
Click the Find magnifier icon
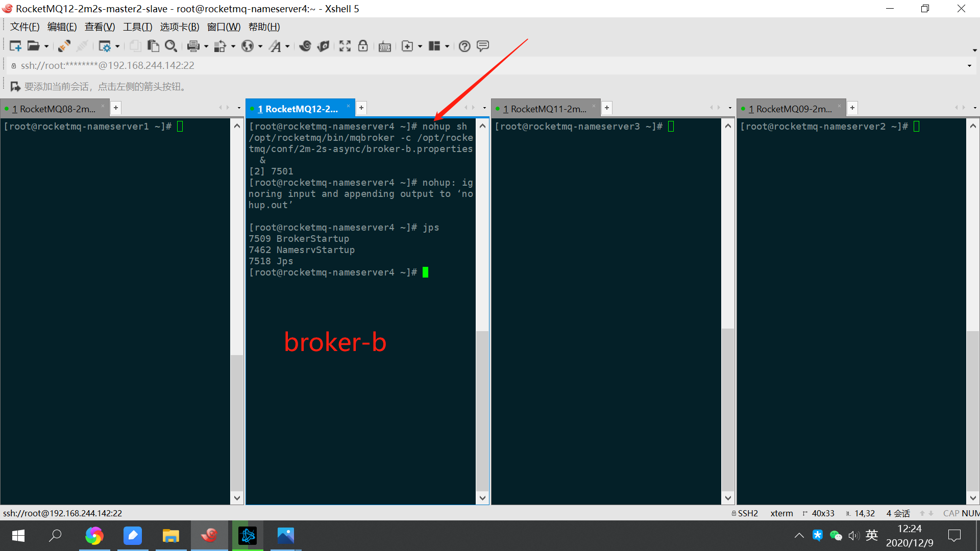coord(171,46)
